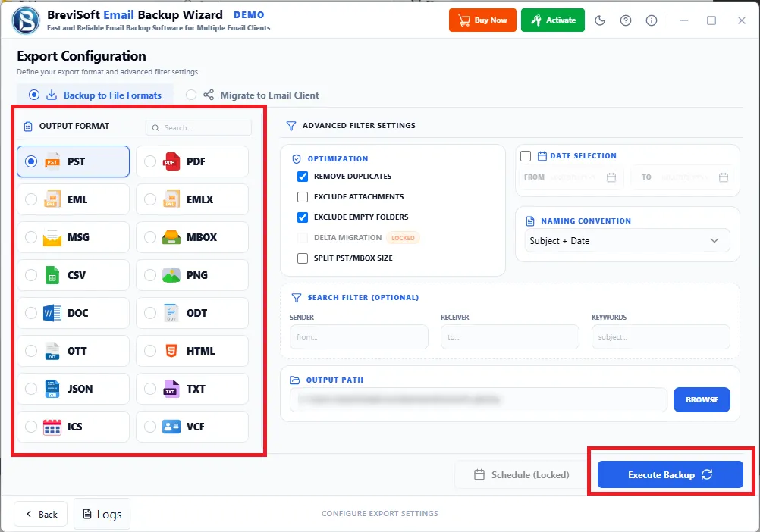This screenshot has height=532, width=760.
Task: Select Backup to File Formats radio
Action: 34,95
